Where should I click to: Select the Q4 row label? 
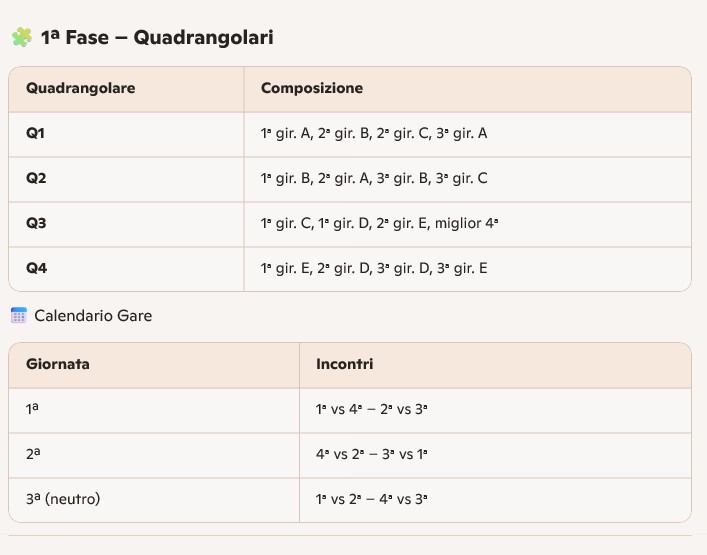tap(36, 268)
